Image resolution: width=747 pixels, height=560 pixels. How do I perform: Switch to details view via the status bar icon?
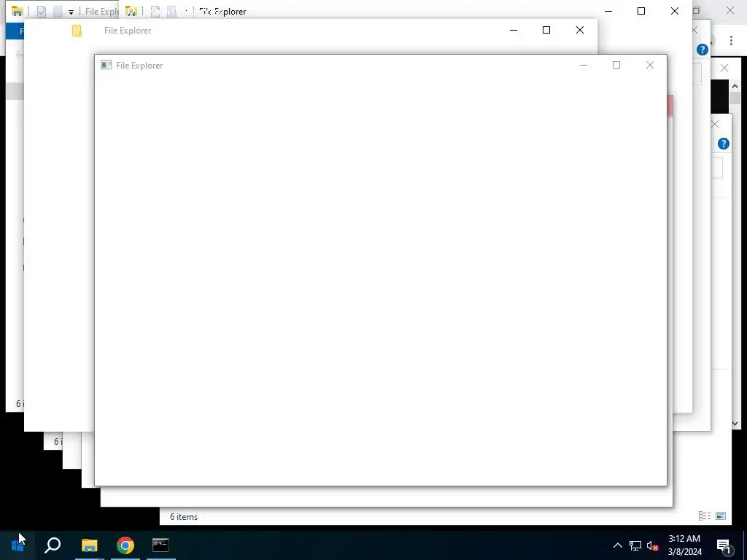point(705,516)
